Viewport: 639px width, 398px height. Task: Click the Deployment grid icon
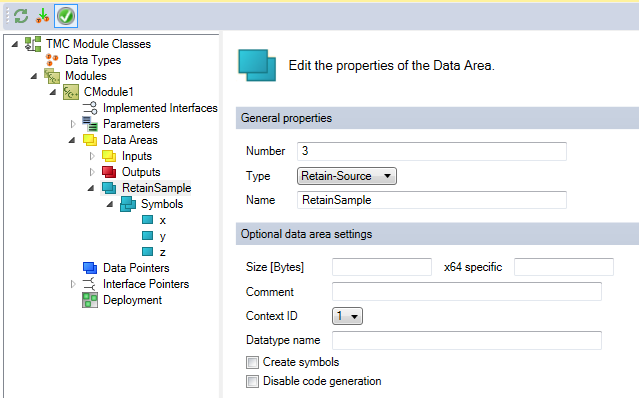[90, 300]
